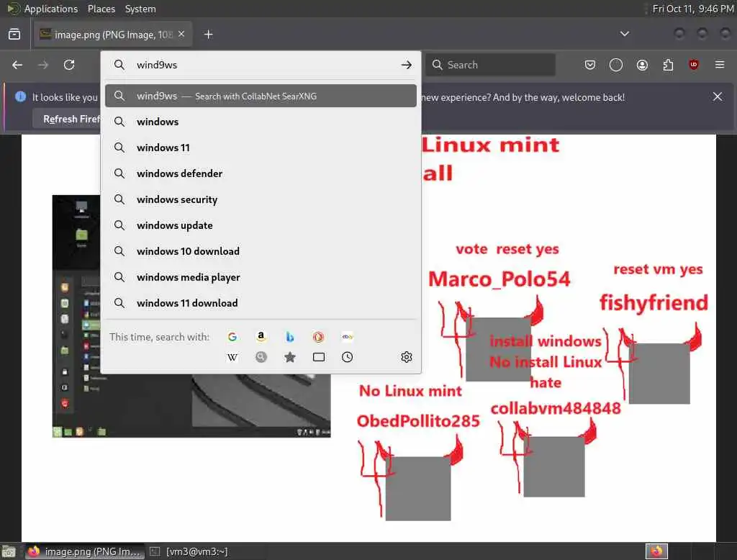Screen dimensions: 737x560
Task: Choose the 'windows defender' suggestion
Action: tap(261, 173)
